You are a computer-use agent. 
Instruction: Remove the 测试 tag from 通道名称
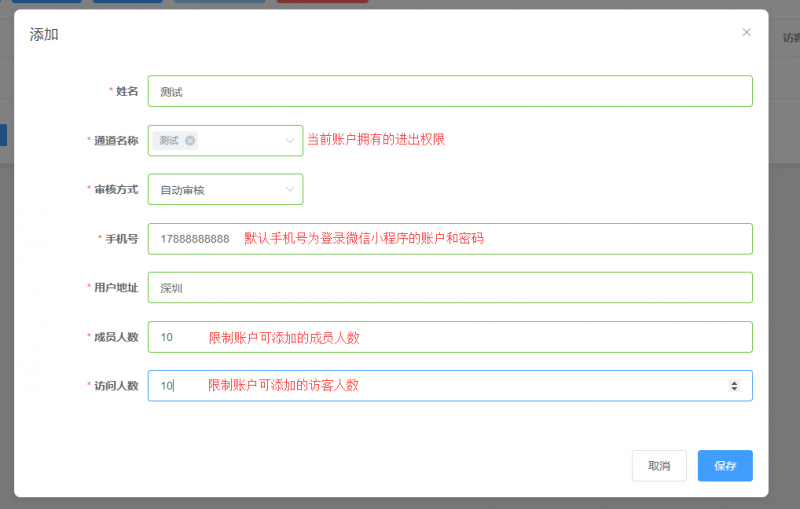tap(190, 141)
